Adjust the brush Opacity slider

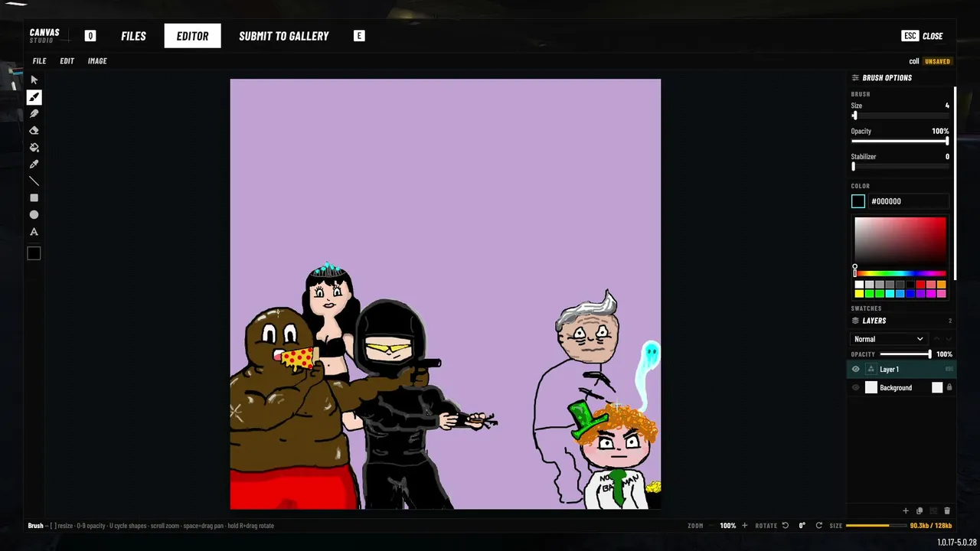click(x=900, y=141)
